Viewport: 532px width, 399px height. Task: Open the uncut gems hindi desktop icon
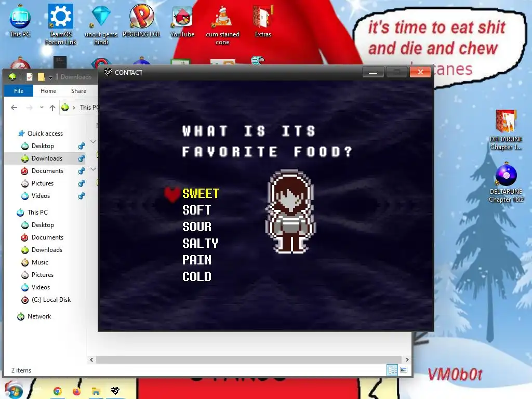[101, 24]
